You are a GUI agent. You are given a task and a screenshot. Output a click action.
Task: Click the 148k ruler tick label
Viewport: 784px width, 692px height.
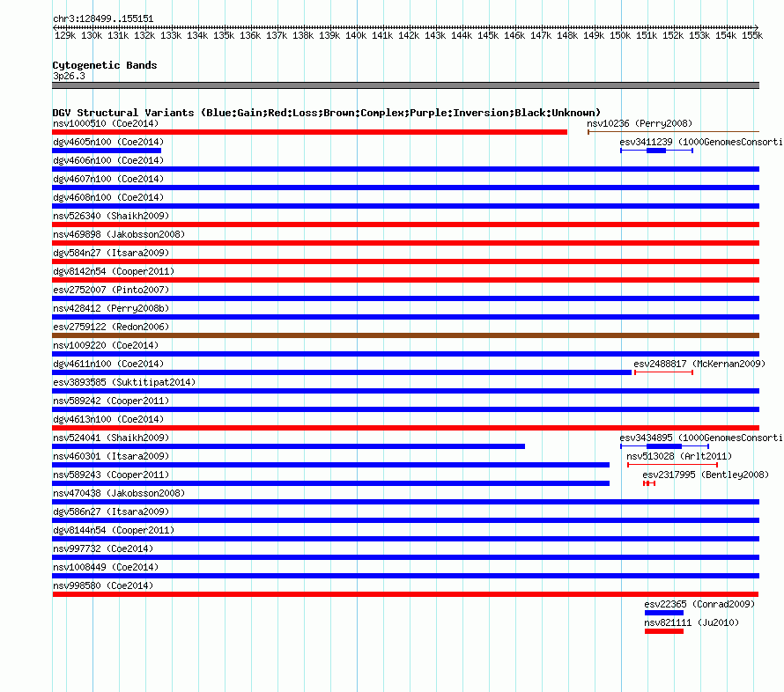click(x=567, y=35)
